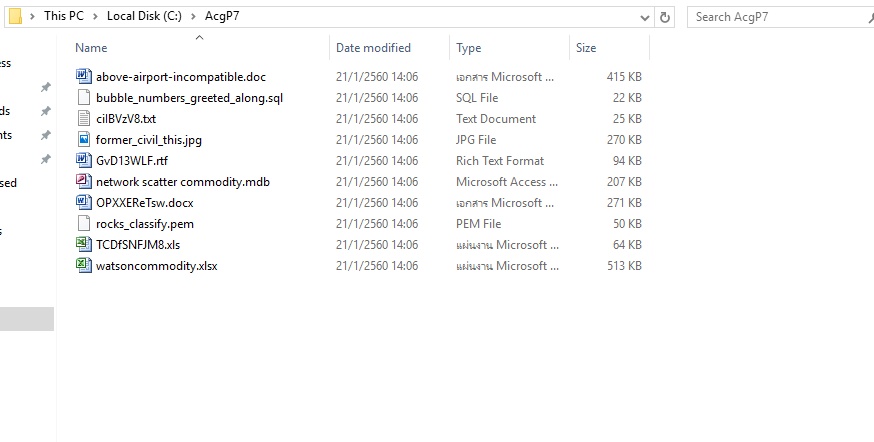Click the Microsoft Access type cell

tap(506, 182)
